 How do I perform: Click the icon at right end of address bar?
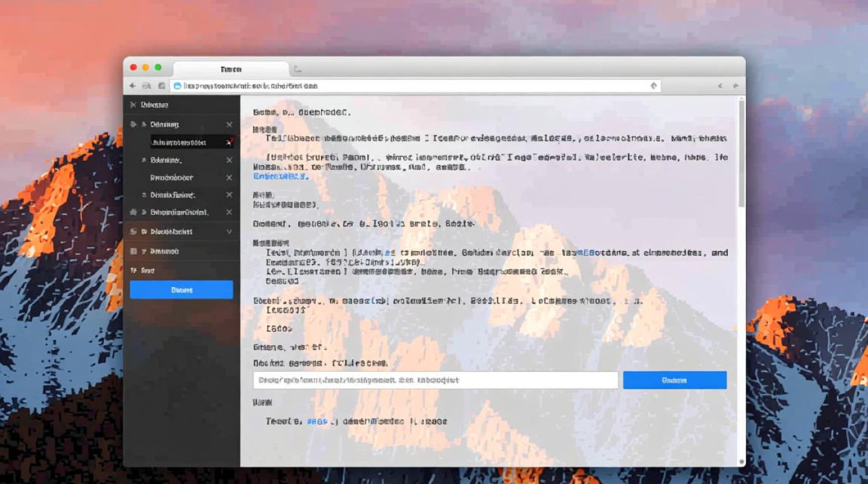[x=654, y=86]
